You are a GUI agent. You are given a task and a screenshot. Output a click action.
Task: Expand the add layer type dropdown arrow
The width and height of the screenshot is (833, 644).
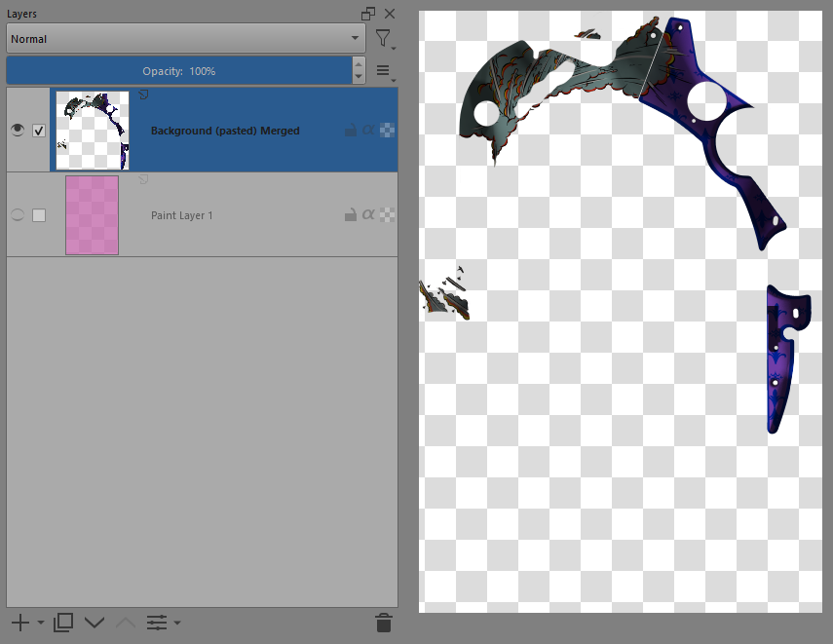click(x=41, y=623)
